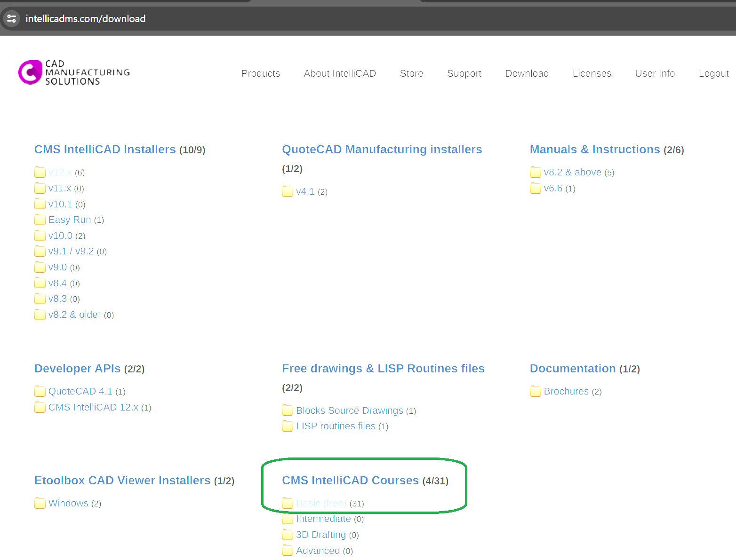Viewport: 736px width, 560px height.
Task: Open the Products menu
Action: [x=261, y=73]
